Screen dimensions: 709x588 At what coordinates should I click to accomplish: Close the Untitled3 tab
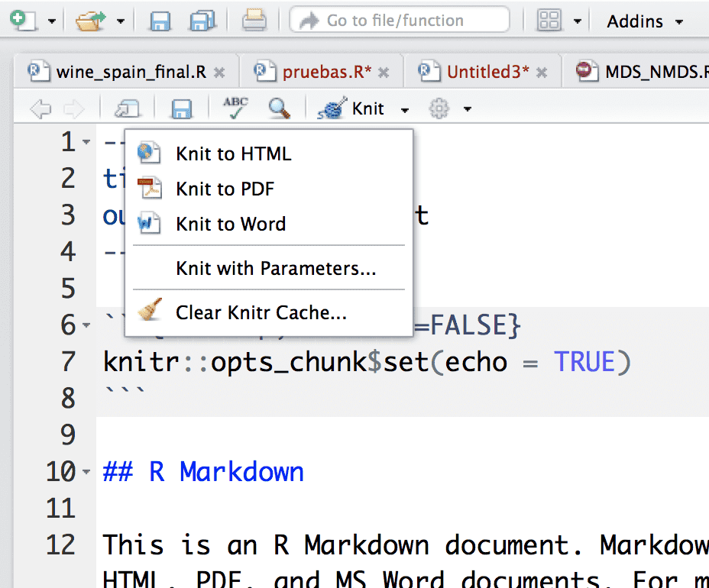point(542,73)
